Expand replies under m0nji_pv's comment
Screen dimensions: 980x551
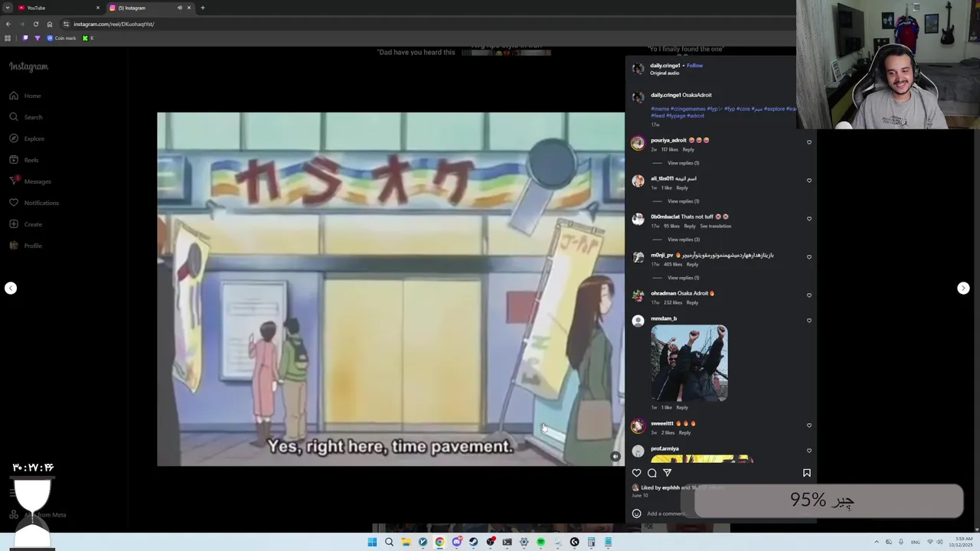683,278
